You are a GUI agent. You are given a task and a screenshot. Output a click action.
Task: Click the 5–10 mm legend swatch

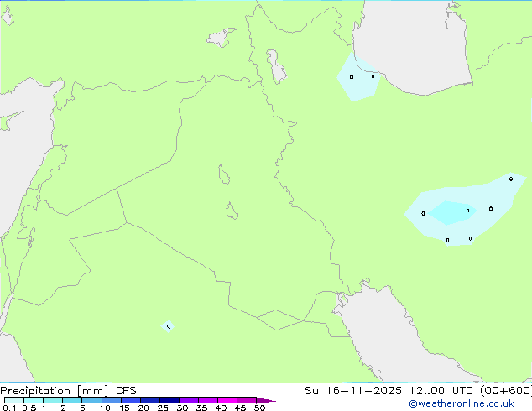point(91,400)
